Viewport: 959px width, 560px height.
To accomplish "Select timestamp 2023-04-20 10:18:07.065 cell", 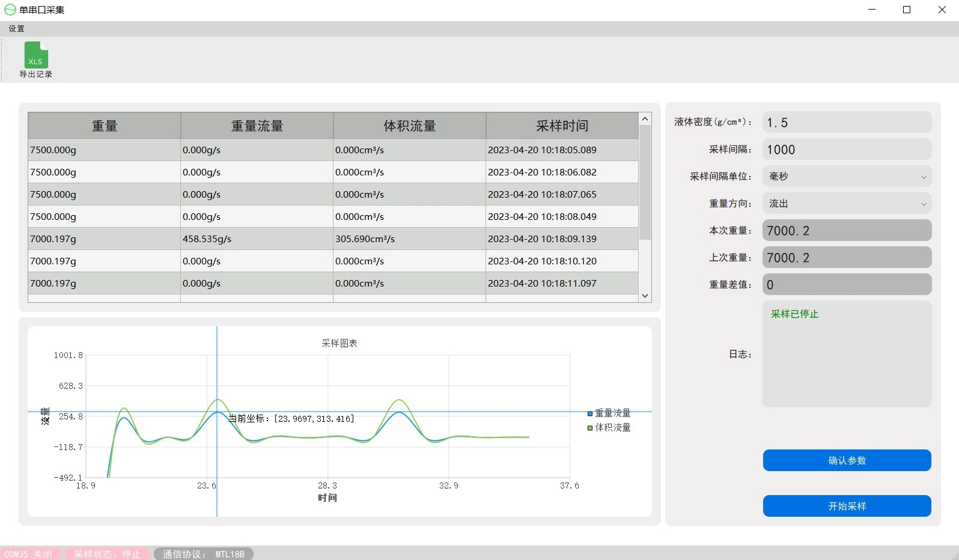I will click(562, 194).
